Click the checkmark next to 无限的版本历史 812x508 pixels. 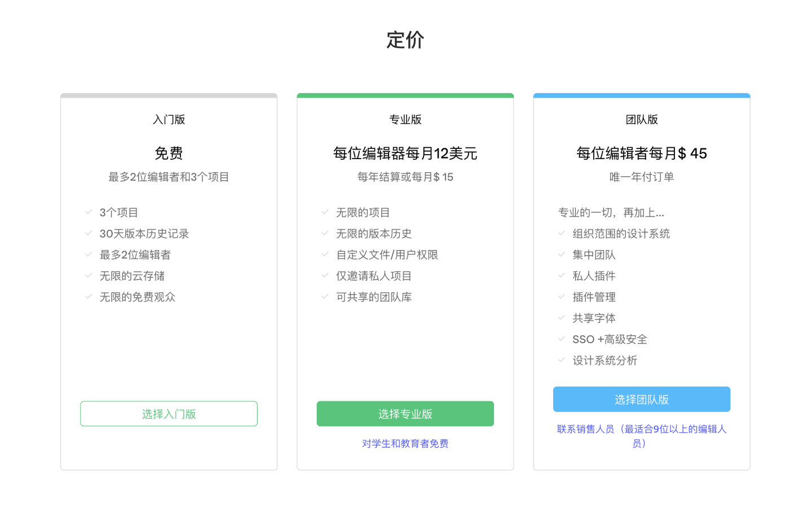(x=325, y=233)
